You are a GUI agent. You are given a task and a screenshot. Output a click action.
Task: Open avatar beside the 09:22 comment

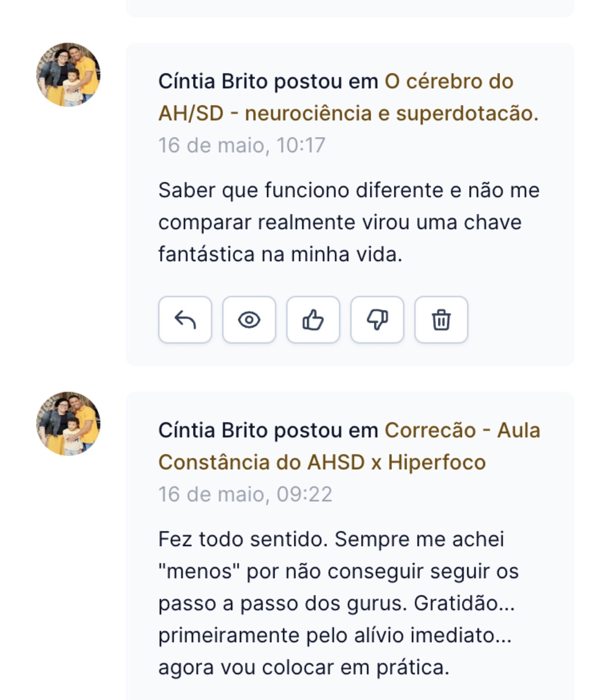[68, 423]
